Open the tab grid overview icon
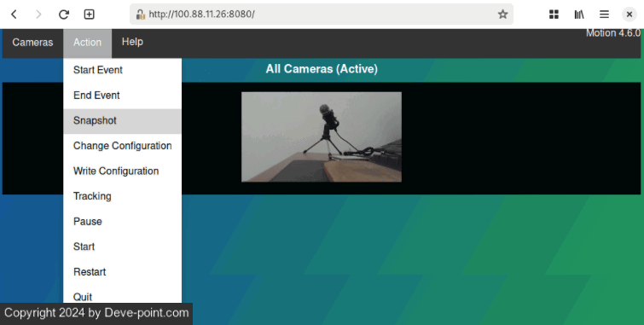This screenshot has height=325, width=644. click(x=554, y=15)
